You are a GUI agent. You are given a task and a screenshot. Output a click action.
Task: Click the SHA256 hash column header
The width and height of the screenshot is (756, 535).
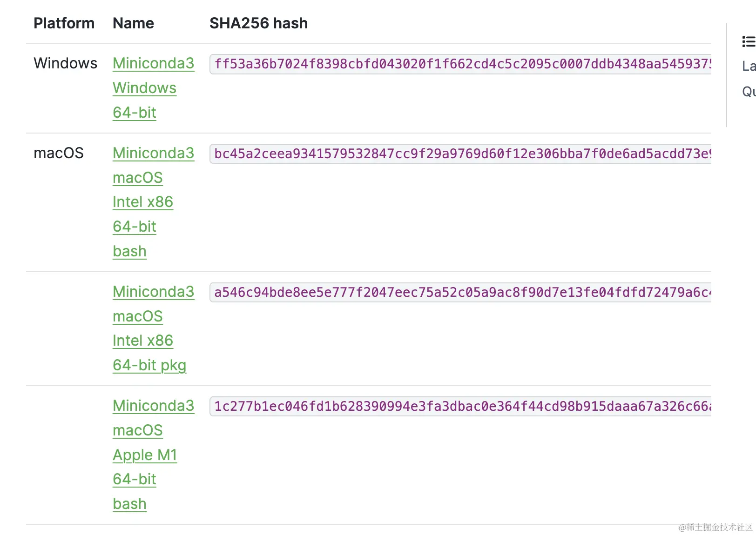tap(258, 23)
